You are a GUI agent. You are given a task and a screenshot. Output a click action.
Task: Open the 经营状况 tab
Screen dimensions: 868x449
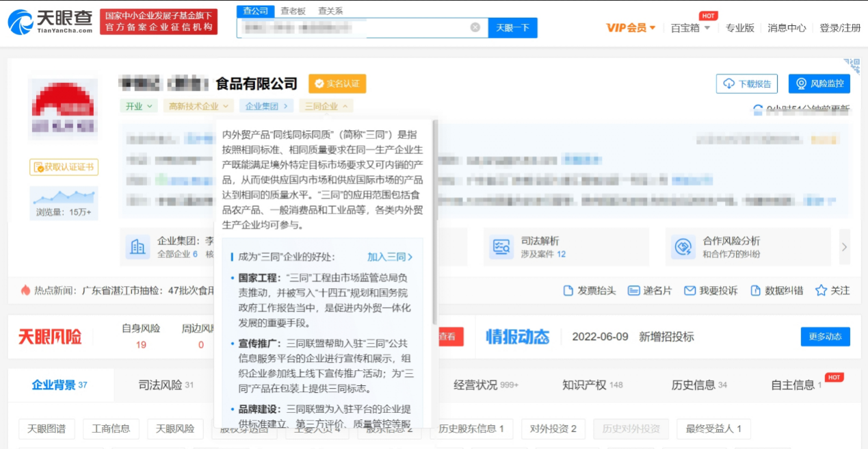tap(486, 385)
